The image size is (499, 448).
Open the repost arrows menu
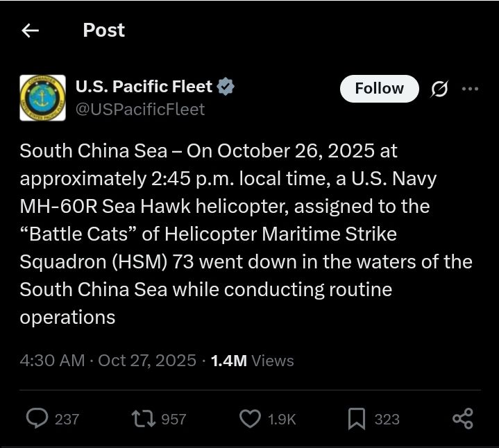click(143, 418)
